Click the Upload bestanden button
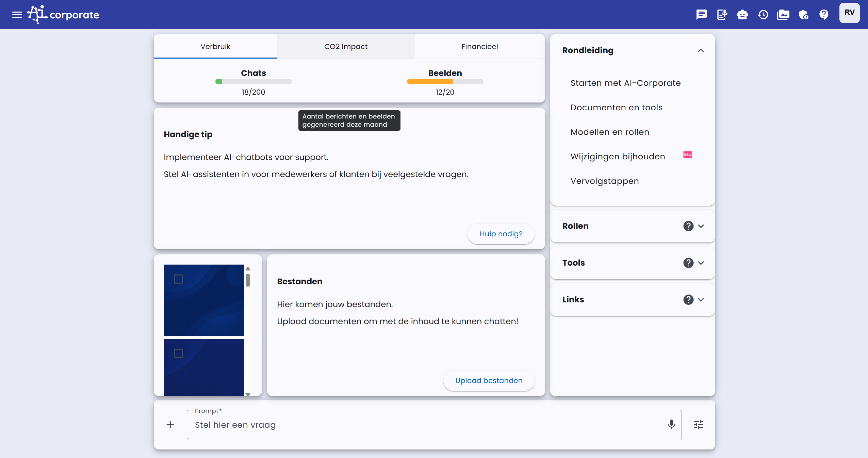Image resolution: width=868 pixels, height=458 pixels. point(489,381)
